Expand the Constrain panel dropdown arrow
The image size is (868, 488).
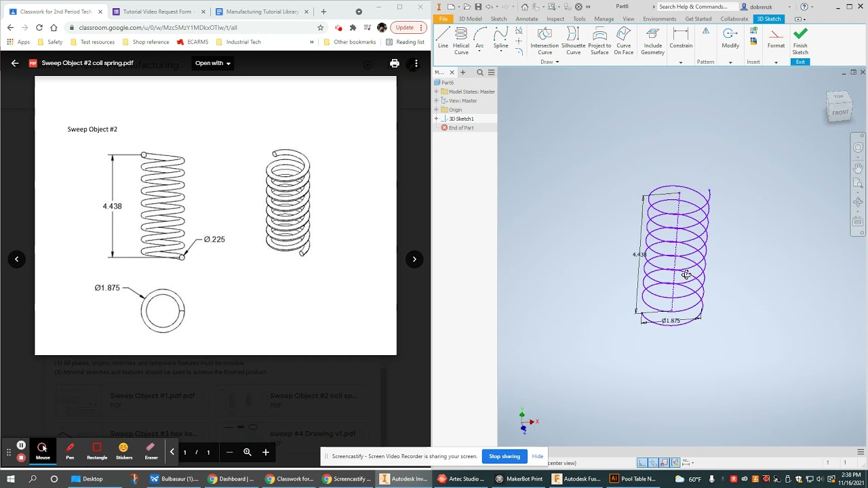681,62
